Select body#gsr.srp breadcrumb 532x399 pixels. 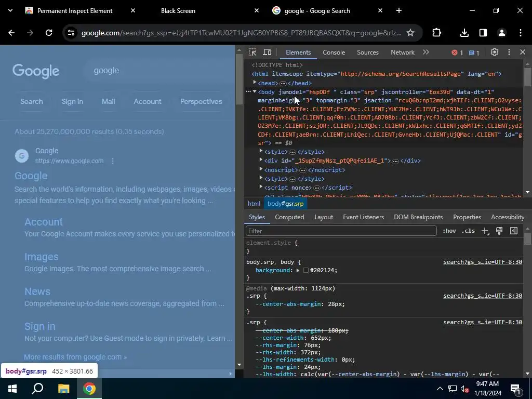pos(285,204)
